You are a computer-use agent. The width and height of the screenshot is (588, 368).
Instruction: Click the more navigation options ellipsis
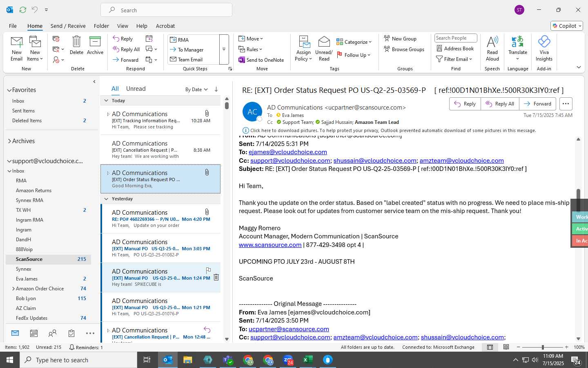tap(90, 334)
